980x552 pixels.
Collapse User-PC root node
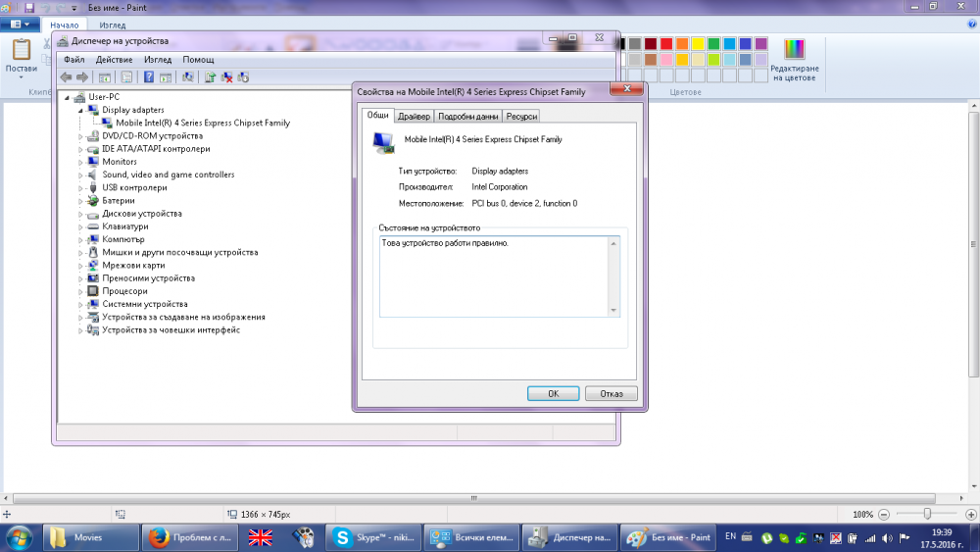[x=67, y=97]
